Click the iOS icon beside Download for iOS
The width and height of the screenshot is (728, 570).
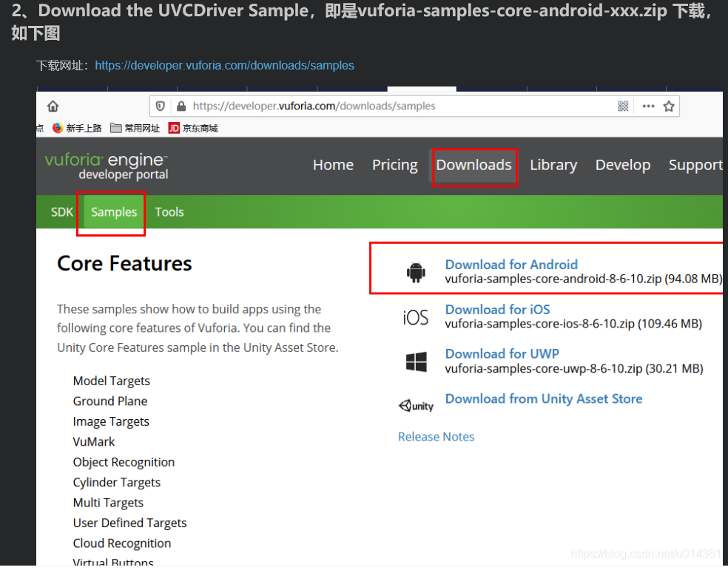coord(415,316)
